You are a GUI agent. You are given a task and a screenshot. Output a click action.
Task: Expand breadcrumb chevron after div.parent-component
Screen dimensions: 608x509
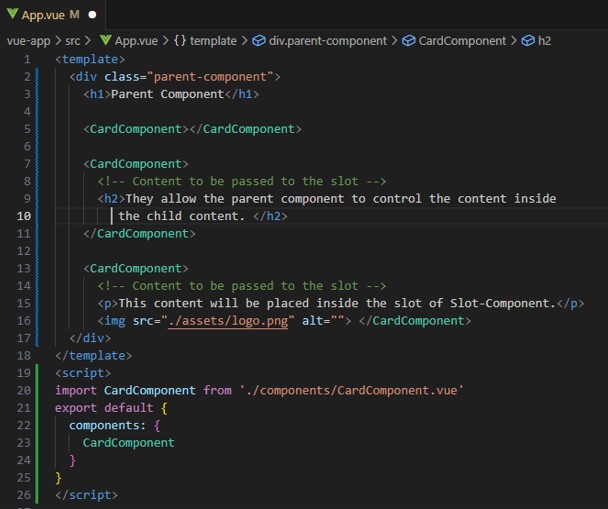[x=394, y=41]
